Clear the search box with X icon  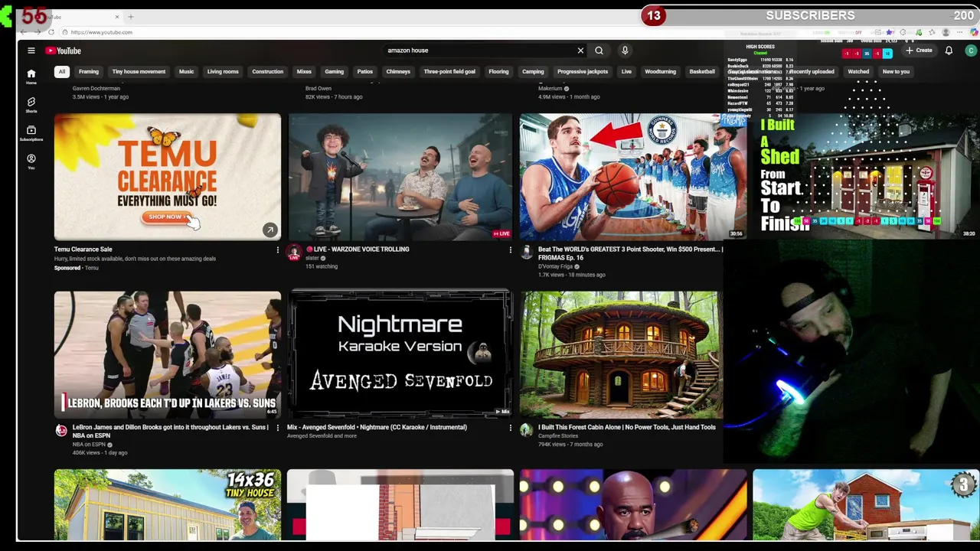click(580, 51)
